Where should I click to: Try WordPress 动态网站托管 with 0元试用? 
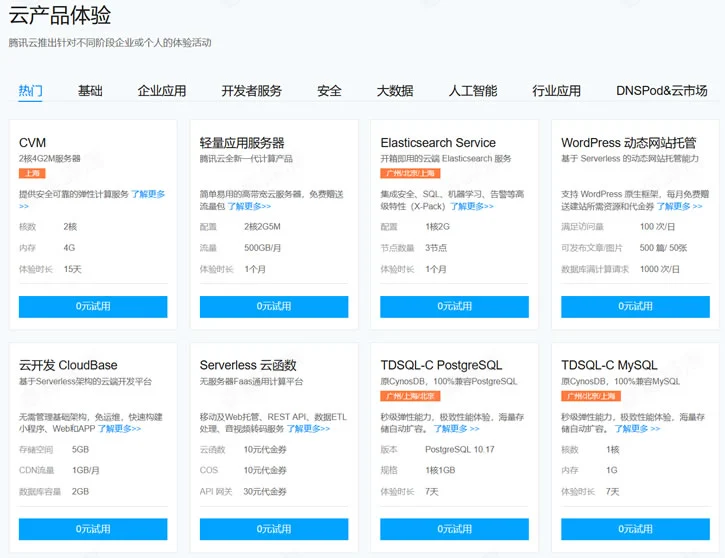pyautogui.click(x=635, y=306)
